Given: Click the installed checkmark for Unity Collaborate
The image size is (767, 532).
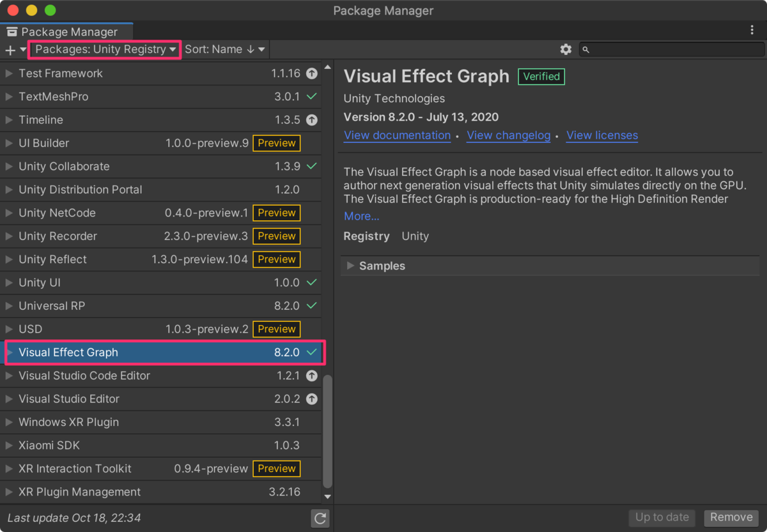Looking at the screenshot, I should (311, 166).
